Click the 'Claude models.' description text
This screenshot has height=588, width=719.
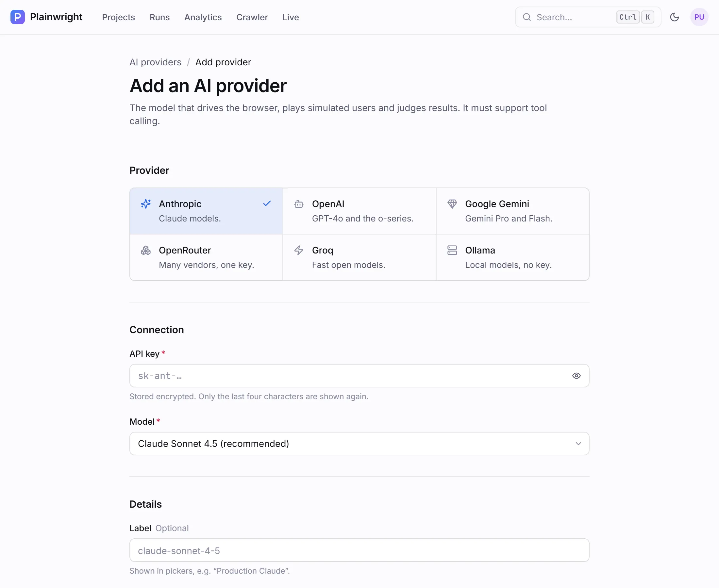[190, 219]
